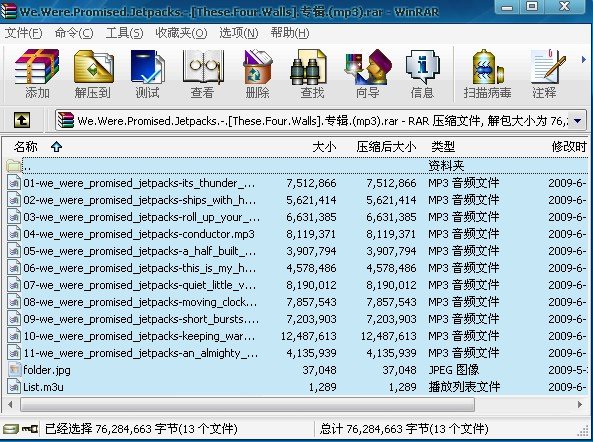
Task: Click the toolbar overflow arrow at right
Action: pyautogui.click(x=584, y=59)
